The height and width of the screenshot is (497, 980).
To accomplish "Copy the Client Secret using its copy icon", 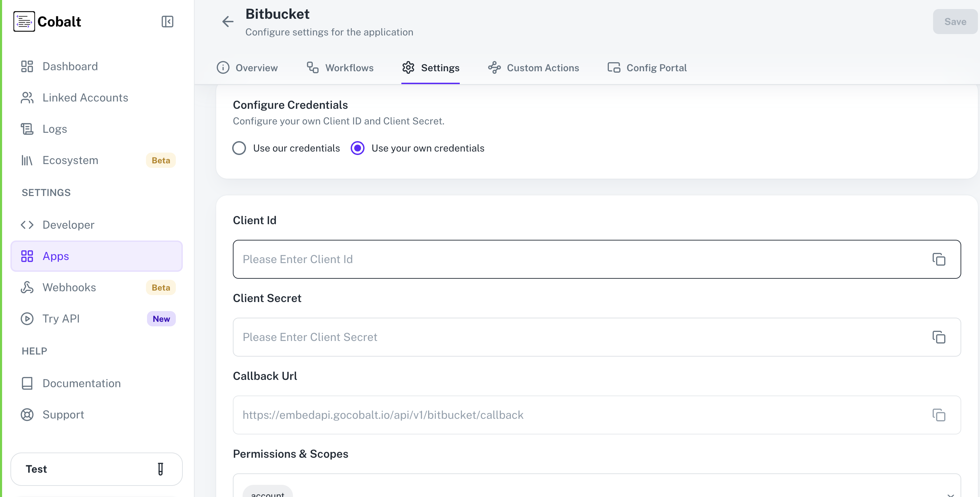I will [939, 337].
